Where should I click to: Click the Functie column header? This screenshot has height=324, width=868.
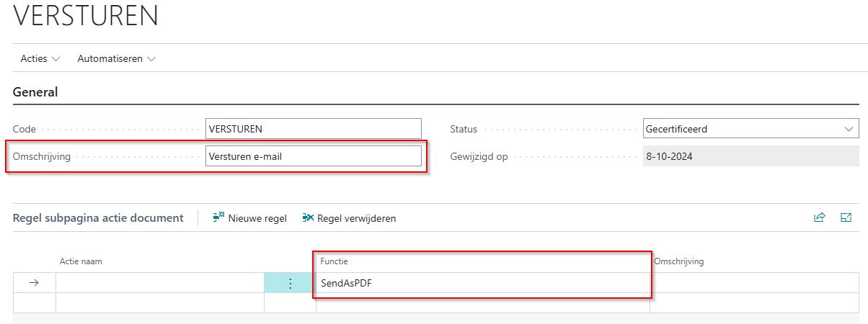point(335,261)
